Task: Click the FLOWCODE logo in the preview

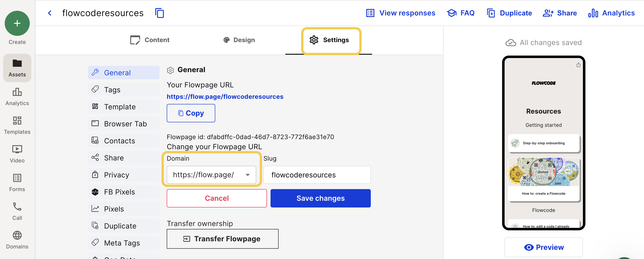Action: pos(543,83)
